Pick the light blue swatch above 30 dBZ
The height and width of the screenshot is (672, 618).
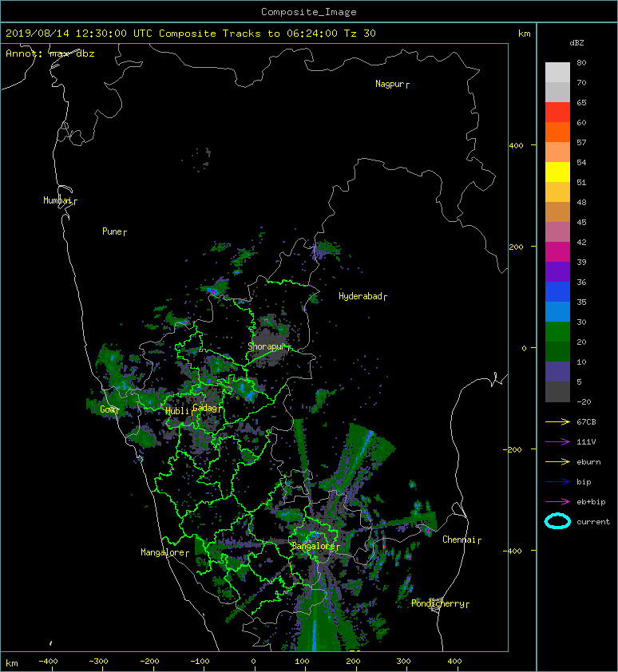557,311
